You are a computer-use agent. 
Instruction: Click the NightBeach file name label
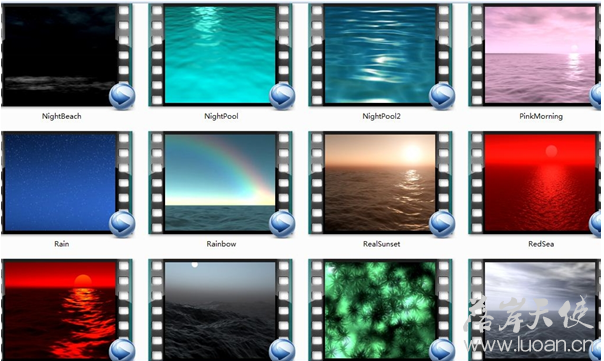coord(62,116)
